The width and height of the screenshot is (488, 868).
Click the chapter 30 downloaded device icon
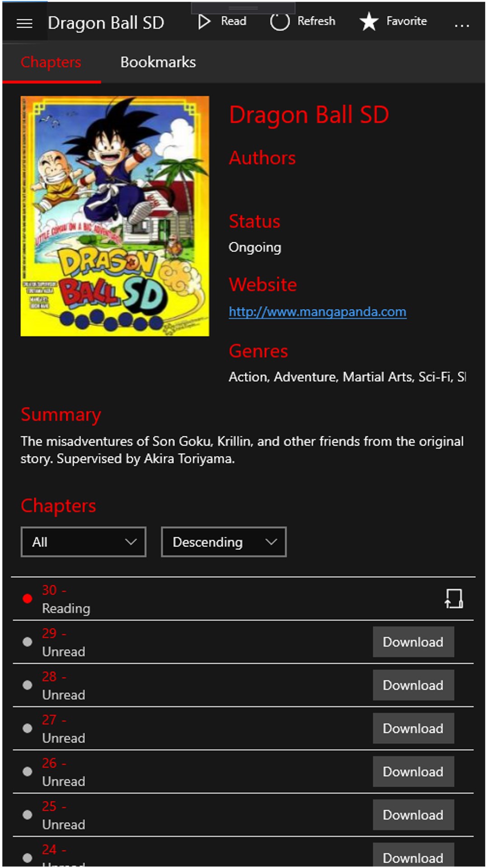point(454,598)
